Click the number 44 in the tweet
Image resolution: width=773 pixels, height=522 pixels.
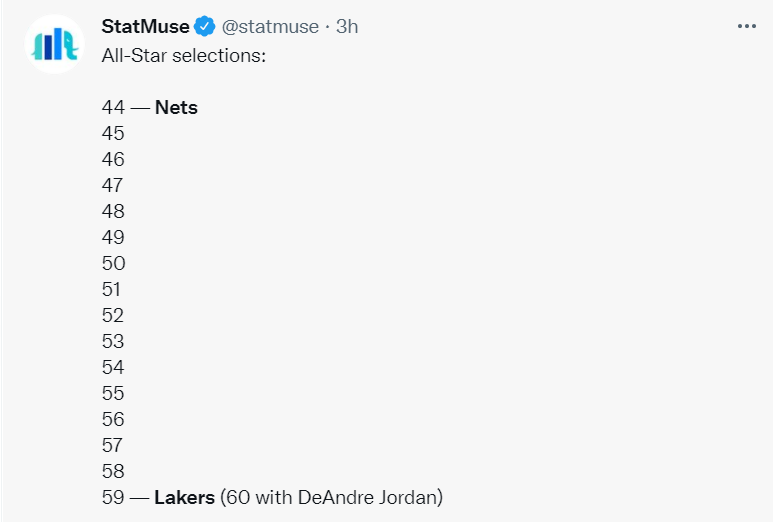point(113,107)
